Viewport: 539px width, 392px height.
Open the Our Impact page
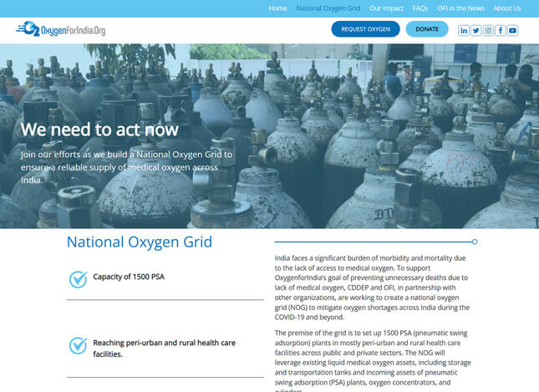(x=386, y=8)
